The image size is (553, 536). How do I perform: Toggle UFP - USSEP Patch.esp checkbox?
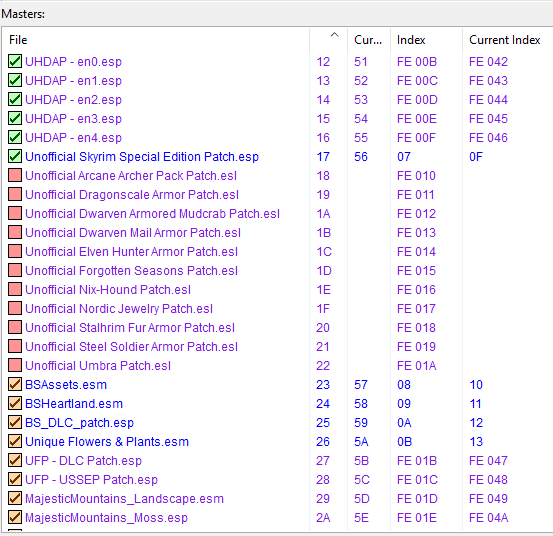tap(15, 480)
